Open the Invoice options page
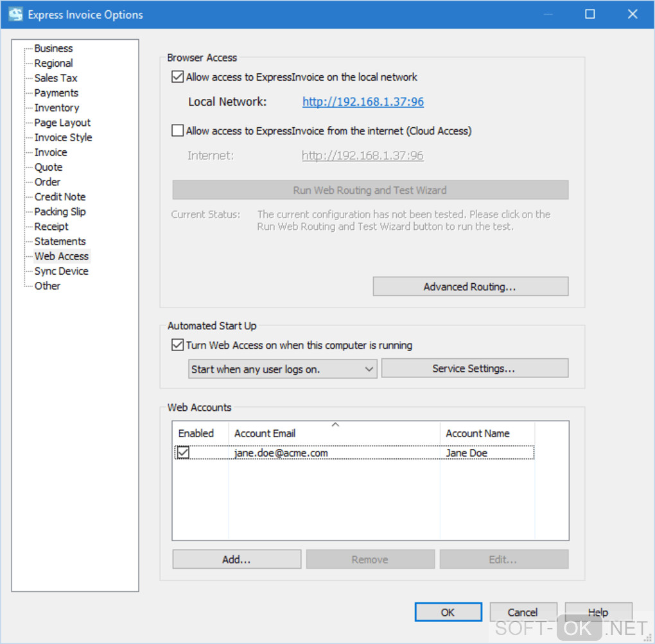Screen dimensions: 655x644 point(51,152)
